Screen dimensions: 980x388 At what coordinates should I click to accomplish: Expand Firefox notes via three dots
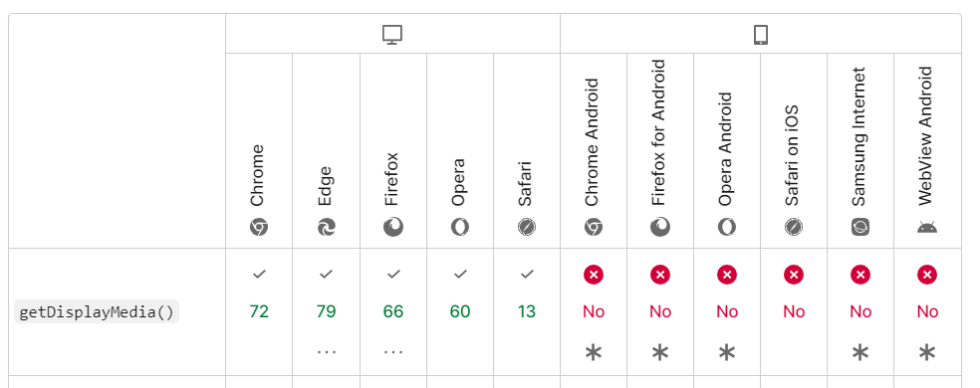point(393,352)
